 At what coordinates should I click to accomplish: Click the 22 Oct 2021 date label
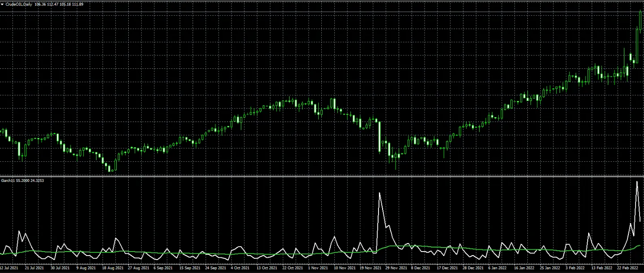[292, 269]
